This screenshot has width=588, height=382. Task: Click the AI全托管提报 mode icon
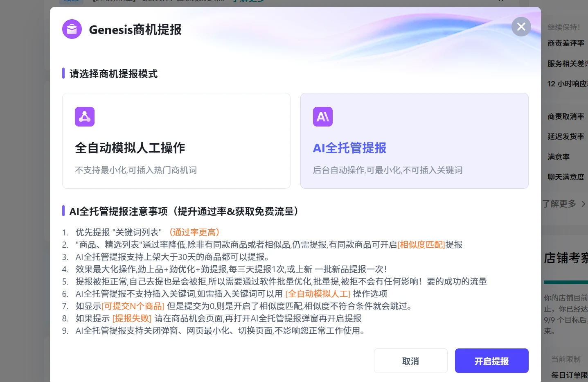pyautogui.click(x=323, y=117)
